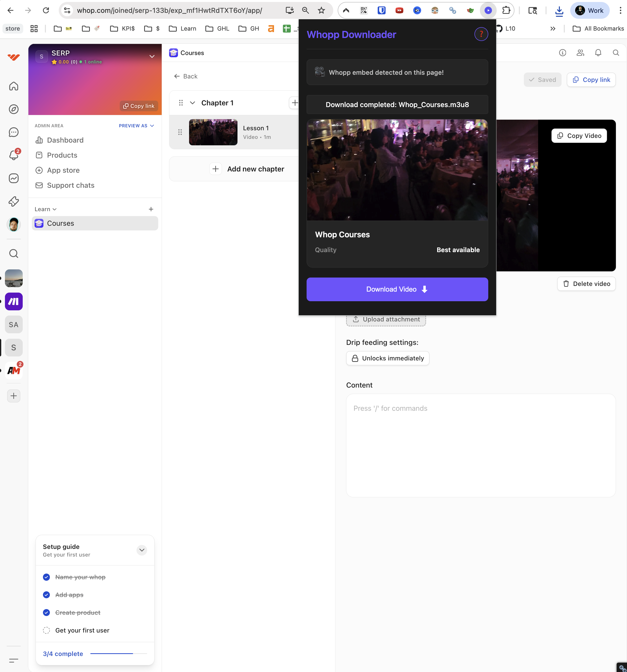627x672 pixels.
Task: Select the compass Discover icon in sidebar
Action: [14, 109]
